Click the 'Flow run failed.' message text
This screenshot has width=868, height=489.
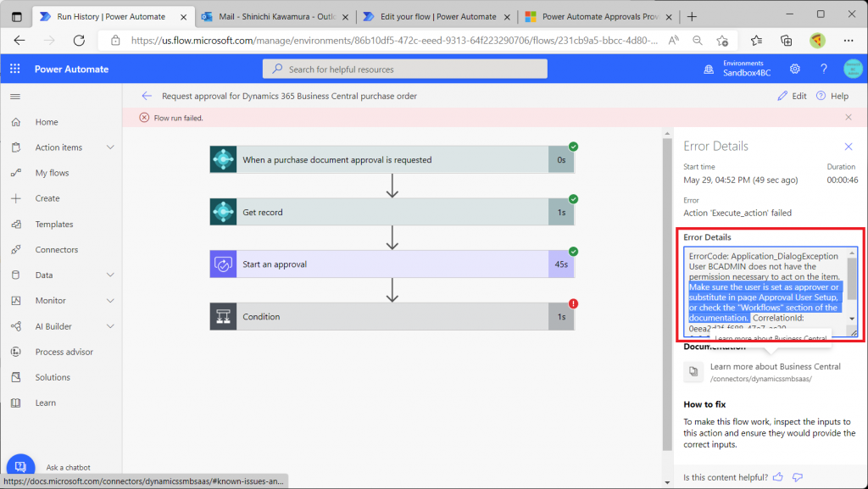pos(178,118)
